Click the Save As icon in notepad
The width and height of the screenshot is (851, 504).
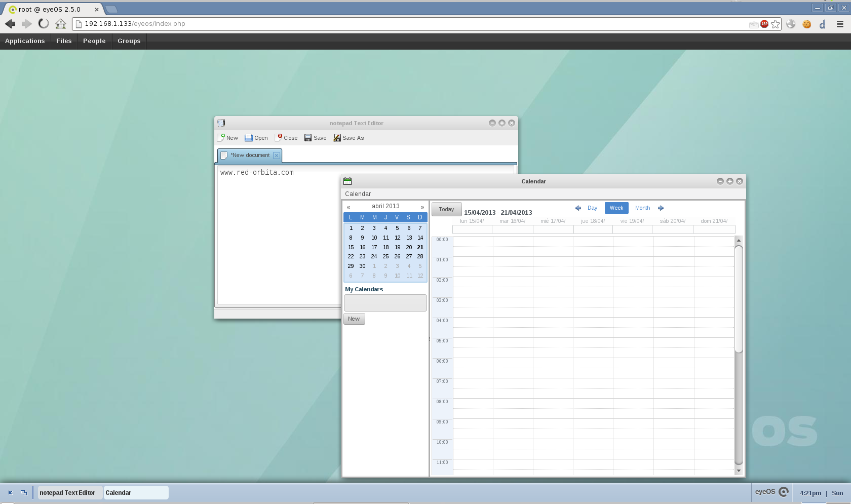click(337, 138)
